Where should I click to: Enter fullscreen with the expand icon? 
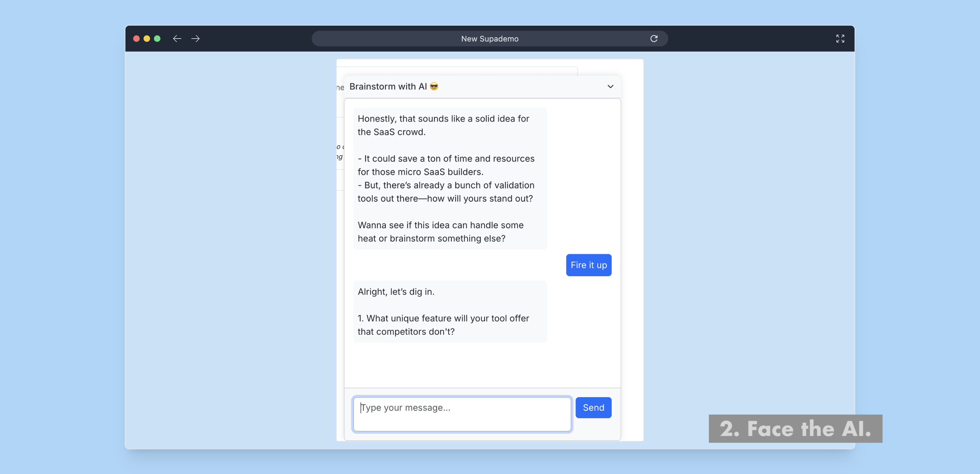pyautogui.click(x=840, y=39)
